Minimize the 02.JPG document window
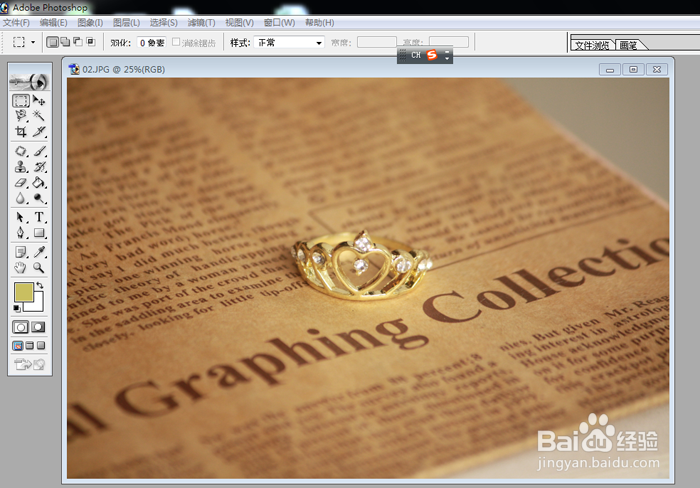 point(610,69)
